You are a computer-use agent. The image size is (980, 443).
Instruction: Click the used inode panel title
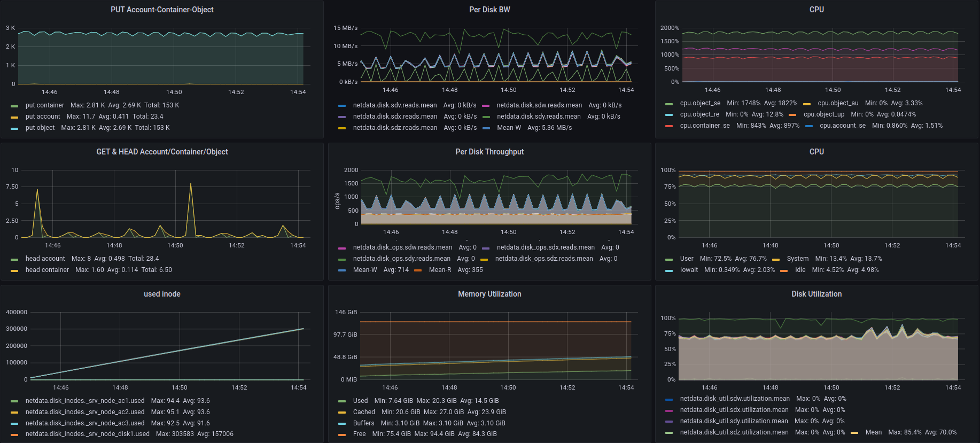pos(162,294)
